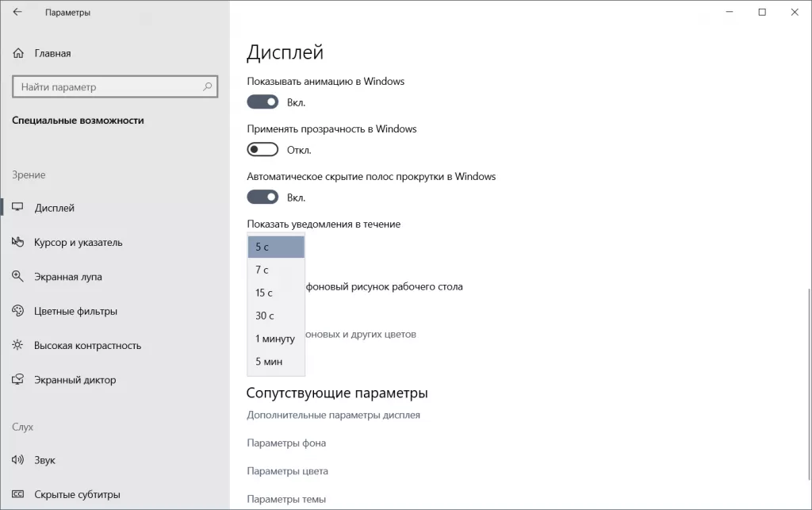The image size is (812, 510).
Task: Open Параметры темы link
Action: 286,499
